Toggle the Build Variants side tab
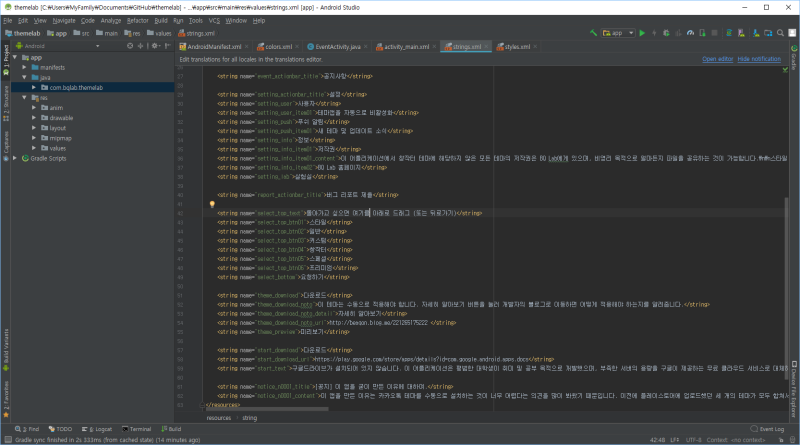The height and width of the screenshot is (445, 800). pyautogui.click(x=6, y=350)
